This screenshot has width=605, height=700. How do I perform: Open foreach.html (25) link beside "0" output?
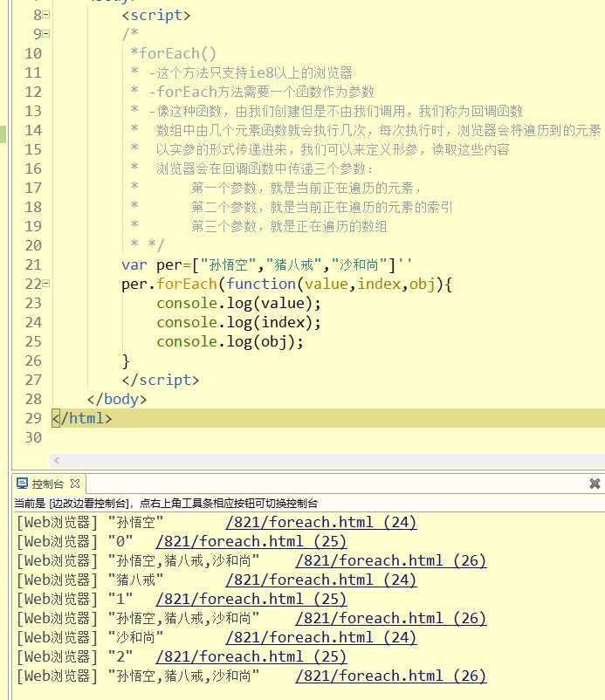(251, 541)
